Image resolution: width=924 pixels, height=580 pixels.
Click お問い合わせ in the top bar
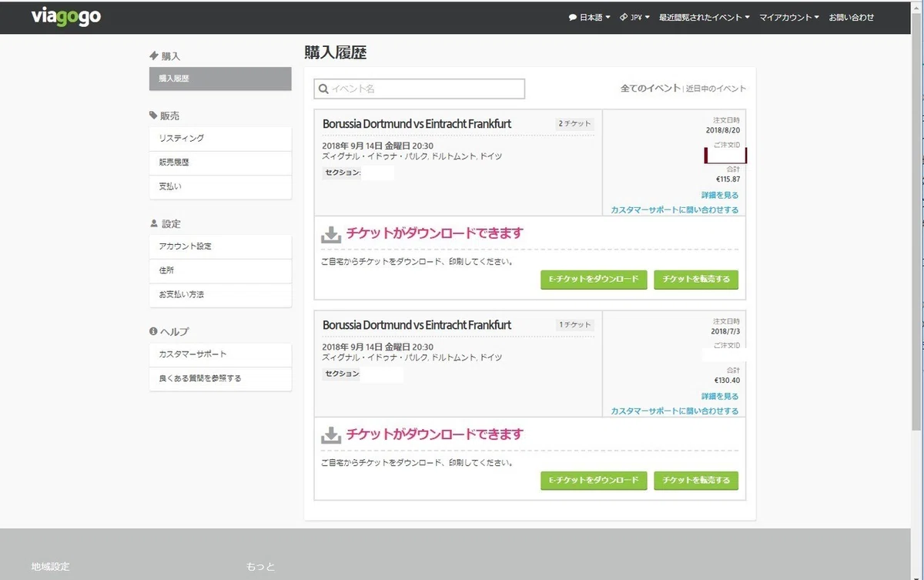pos(852,18)
